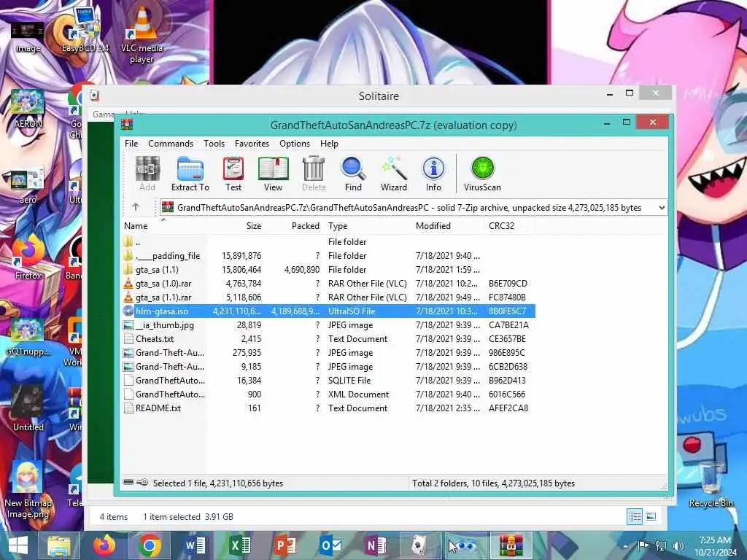Select the SQLITE File row
747x560 pixels.
click(x=329, y=381)
